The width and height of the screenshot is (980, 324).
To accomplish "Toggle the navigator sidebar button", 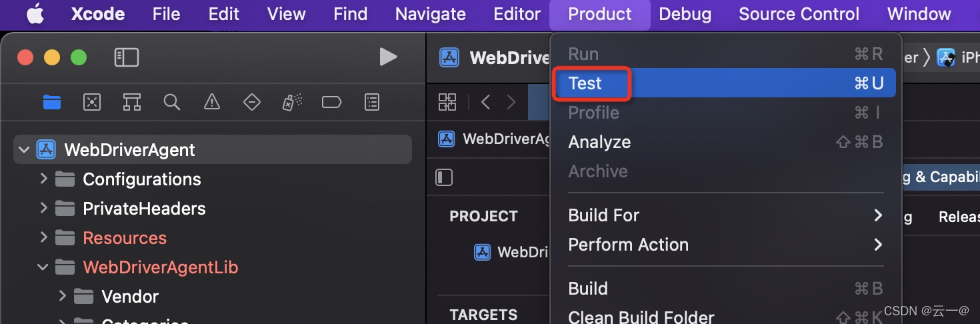I will [127, 57].
